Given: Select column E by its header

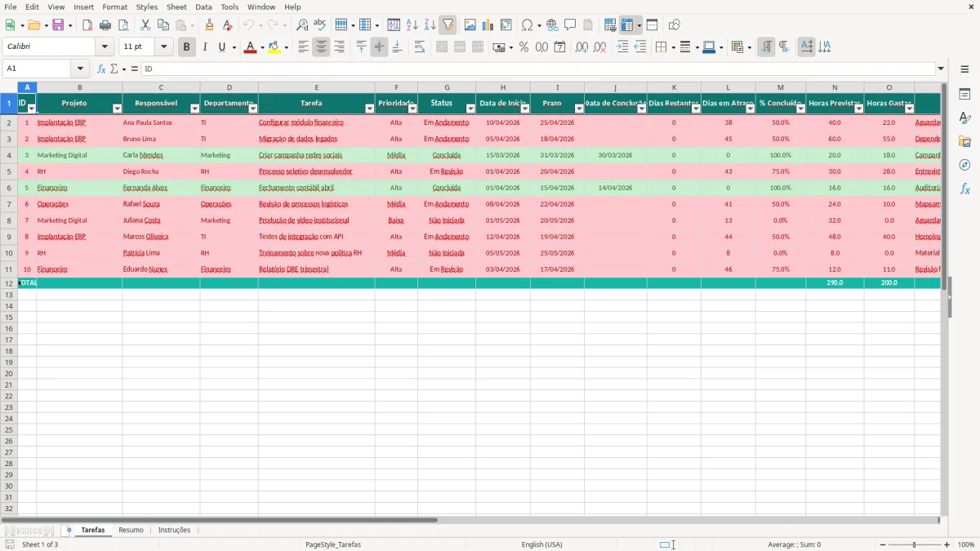Looking at the screenshot, I should click(x=317, y=87).
